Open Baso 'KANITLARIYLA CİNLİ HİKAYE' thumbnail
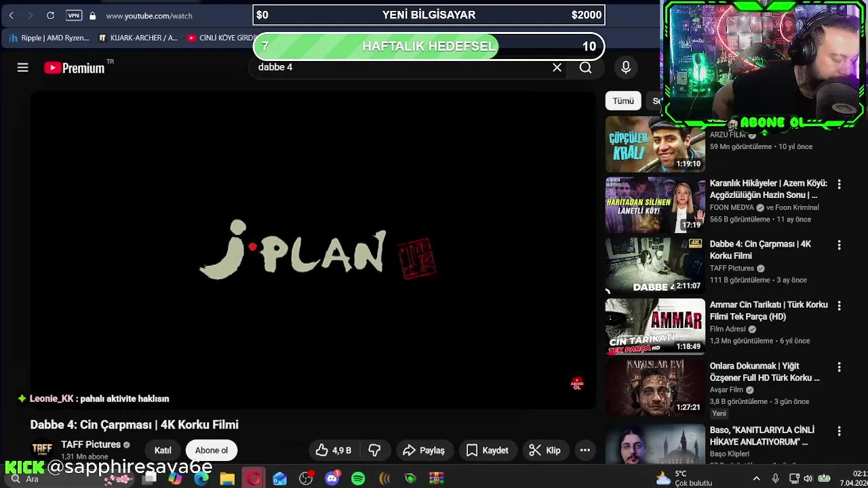868x488 pixels. 655,444
